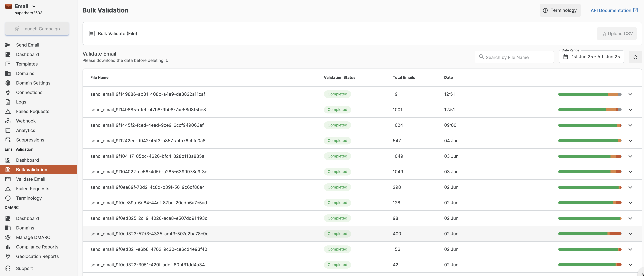
Task: Click the Bulk Validate (File) list icon
Action: point(92,34)
